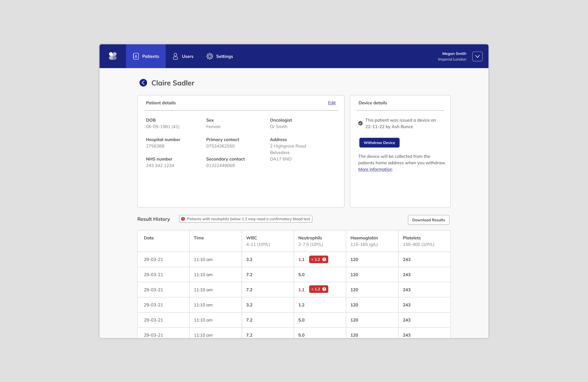This screenshot has height=382, width=588.
Task: Click the Users person icon
Action: [x=175, y=56]
